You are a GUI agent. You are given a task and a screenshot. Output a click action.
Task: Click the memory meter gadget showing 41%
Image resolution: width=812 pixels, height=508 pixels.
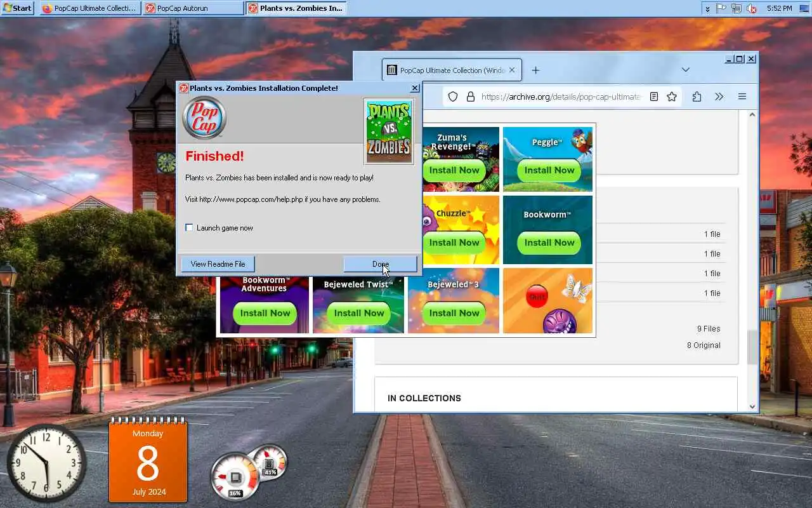(270, 462)
